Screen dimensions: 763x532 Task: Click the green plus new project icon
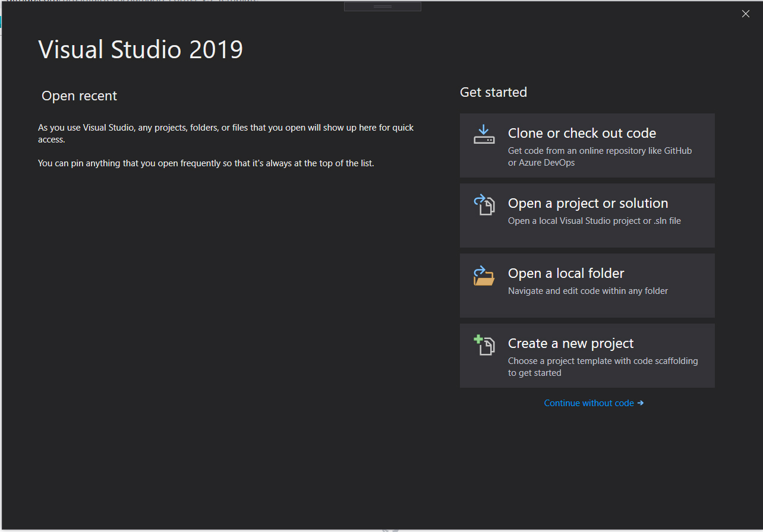point(478,340)
